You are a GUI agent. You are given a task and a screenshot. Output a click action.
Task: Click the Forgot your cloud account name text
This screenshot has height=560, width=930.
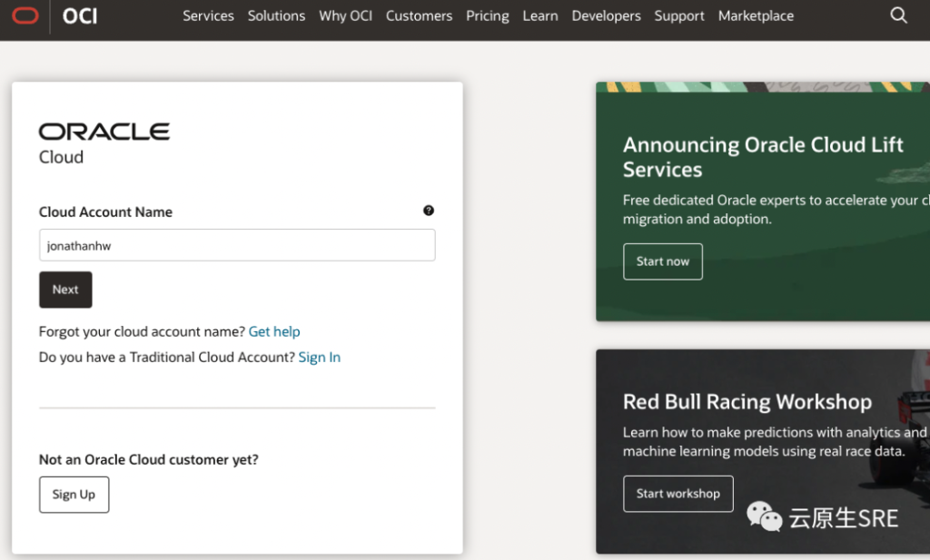[142, 332]
